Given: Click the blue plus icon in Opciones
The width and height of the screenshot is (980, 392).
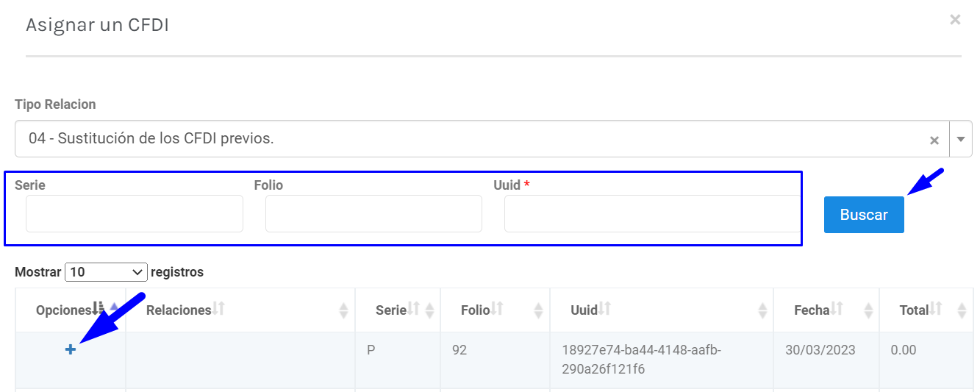Looking at the screenshot, I should [x=71, y=350].
